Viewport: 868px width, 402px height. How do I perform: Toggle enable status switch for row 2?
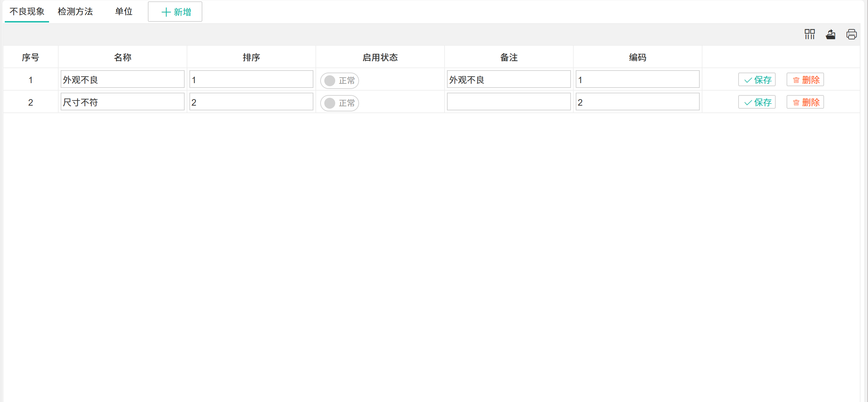[x=339, y=103]
